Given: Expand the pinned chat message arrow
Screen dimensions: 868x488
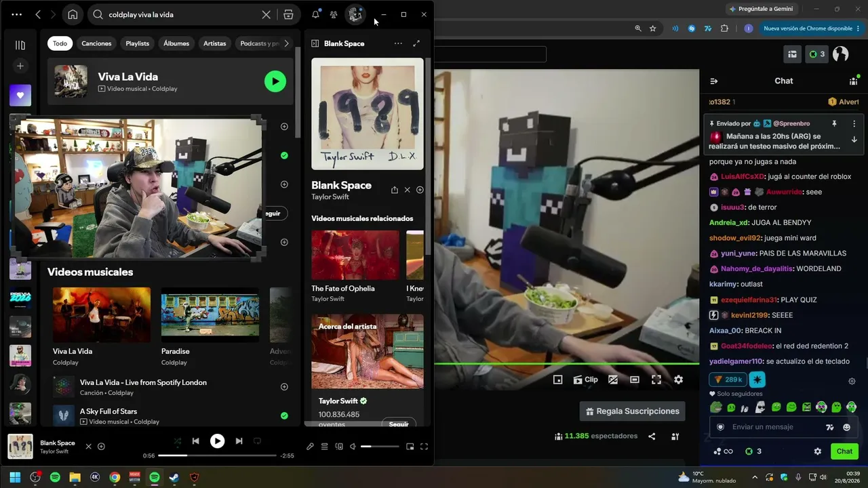Looking at the screenshot, I should 854,140.
